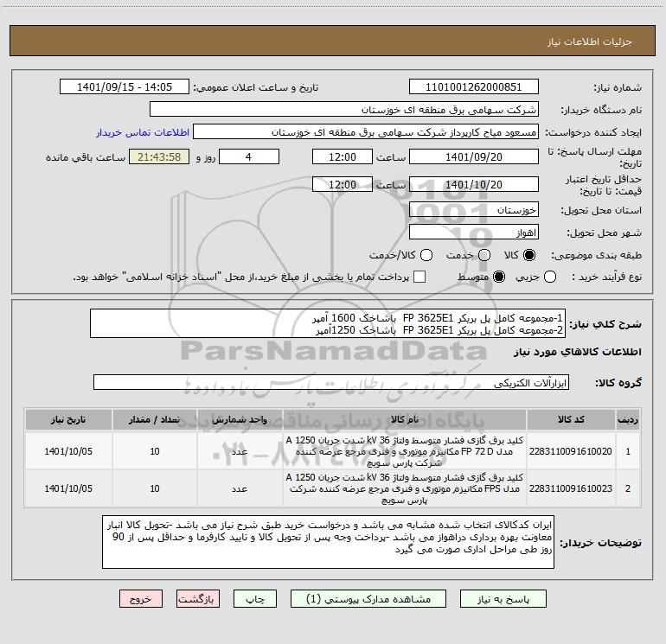Click the واحد شمارش column header
The width and height of the screenshot is (666, 644).
point(240,420)
